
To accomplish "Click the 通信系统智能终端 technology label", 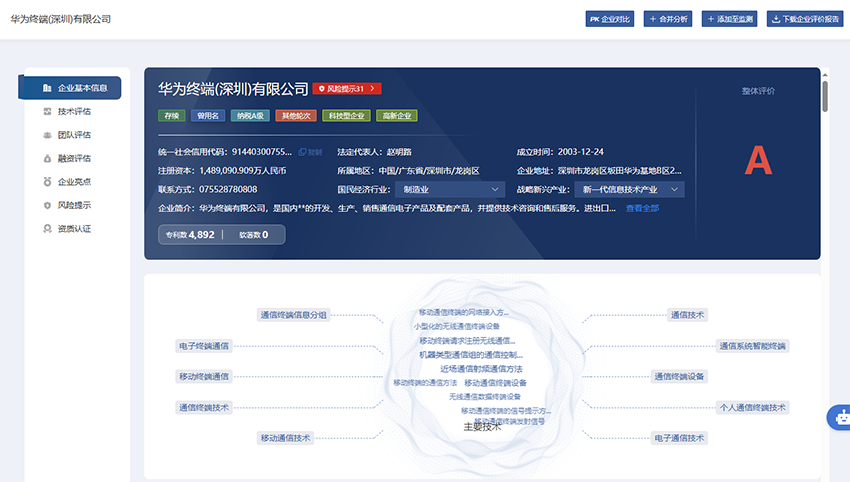I will coord(752,346).
